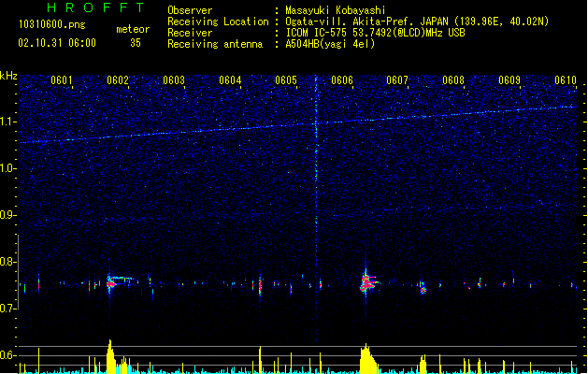Click the observer name Masayuki Kobayashi
Viewport: 588px width, 374px height.
point(336,10)
